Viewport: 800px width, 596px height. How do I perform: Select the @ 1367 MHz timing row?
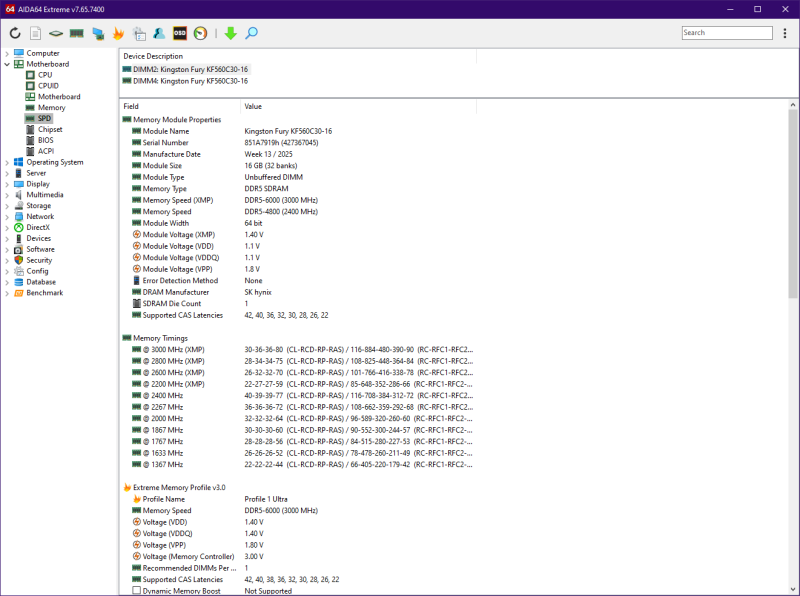coord(298,464)
